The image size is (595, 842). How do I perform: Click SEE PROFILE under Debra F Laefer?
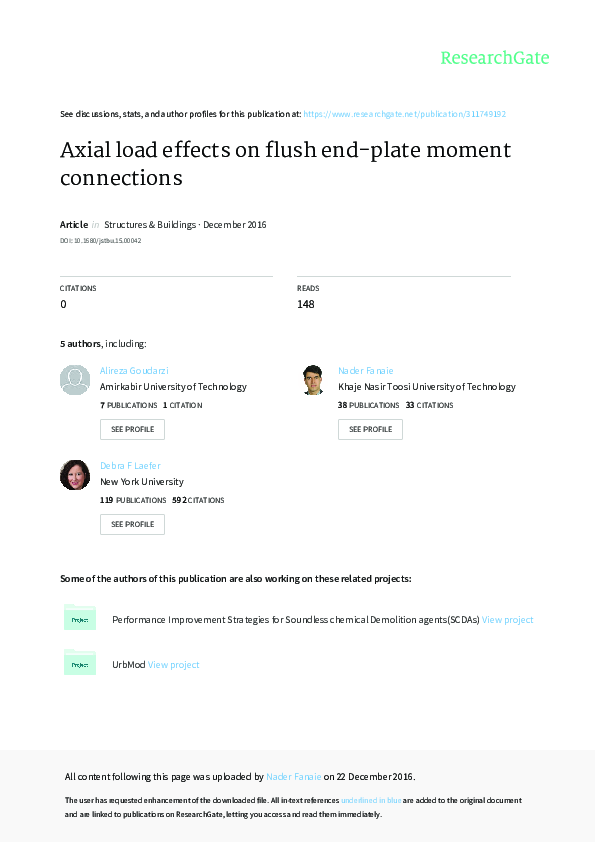point(132,524)
